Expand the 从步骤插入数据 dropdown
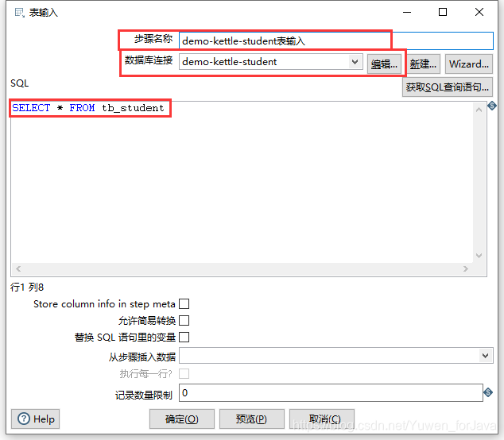This screenshot has width=504, height=440. tap(486, 356)
